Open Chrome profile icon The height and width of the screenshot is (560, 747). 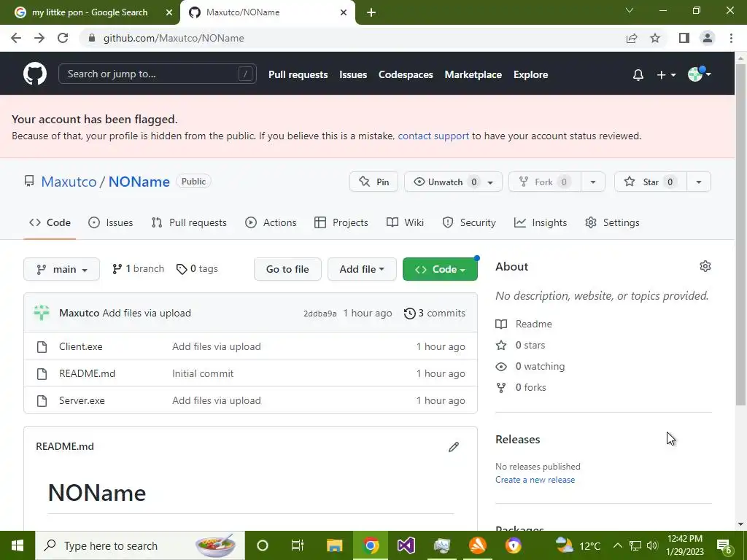(x=708, y=38)
